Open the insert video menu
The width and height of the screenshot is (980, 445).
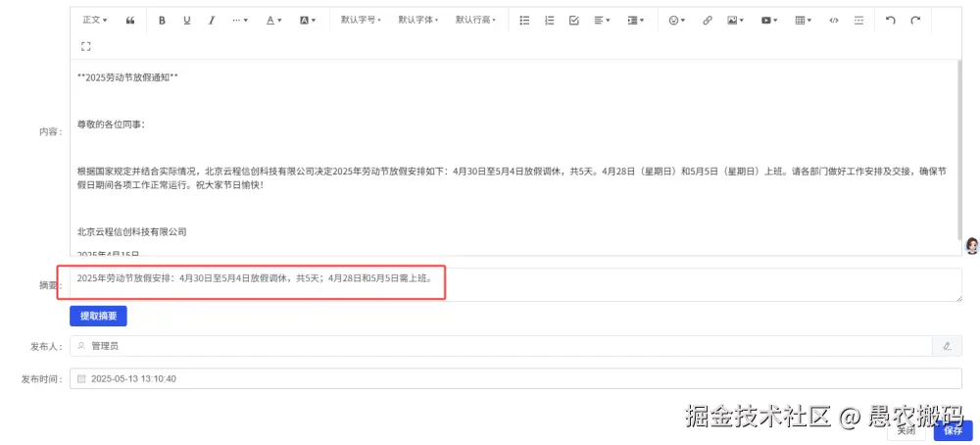click(x=768, y=20)
